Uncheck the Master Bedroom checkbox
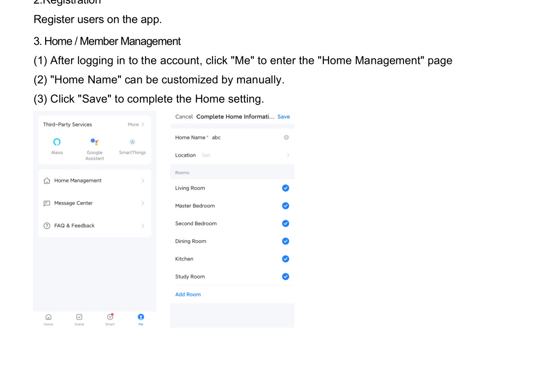Image resolution: width=554 pixels, height=392 pixels. point(285,206)
